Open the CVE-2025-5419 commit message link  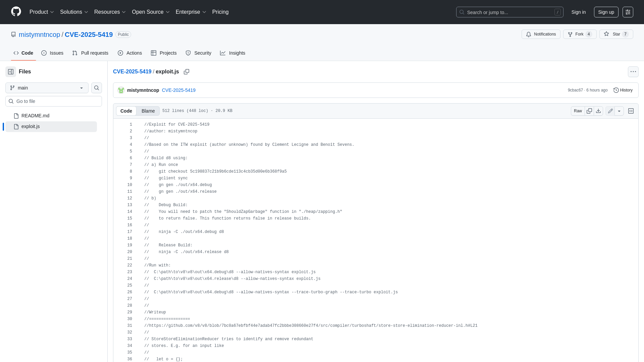coord(178,90)
